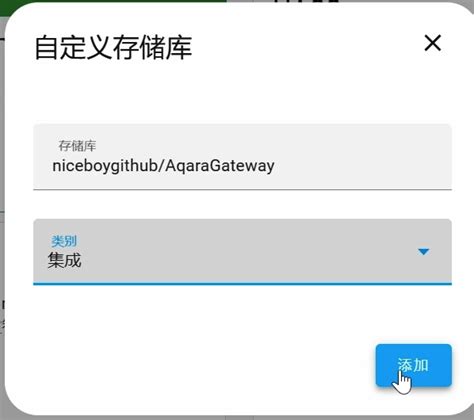Click the underline of the 存储库 field
This screenshot has width=474, height=420.
coord(242,189)
